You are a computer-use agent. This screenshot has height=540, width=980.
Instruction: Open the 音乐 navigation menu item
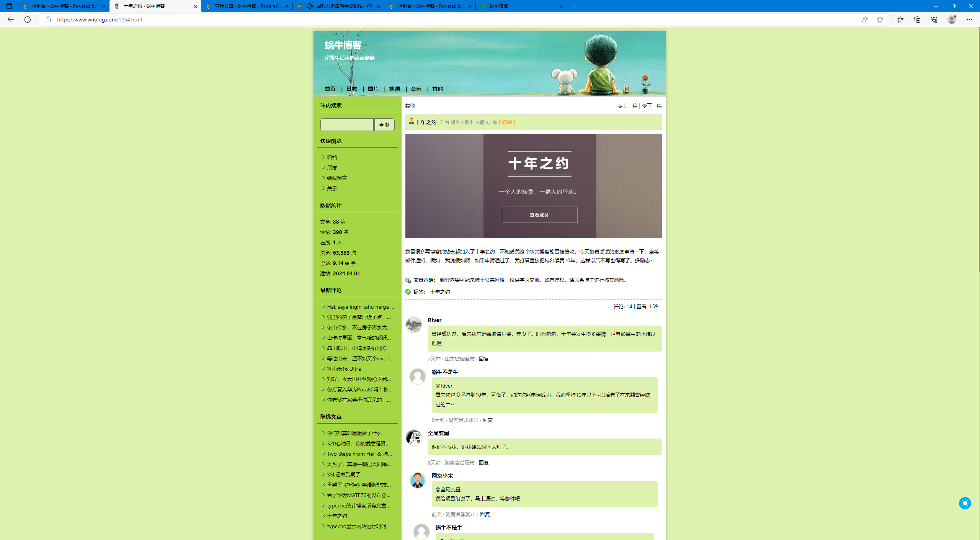tap(416, 89)
